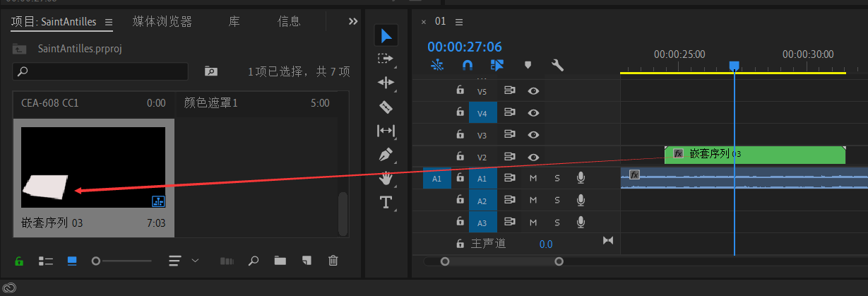This screenshot has width=868, height=296.
Task: Show hidden panel tabs with double chevron
Action: (x=353, y=22)
